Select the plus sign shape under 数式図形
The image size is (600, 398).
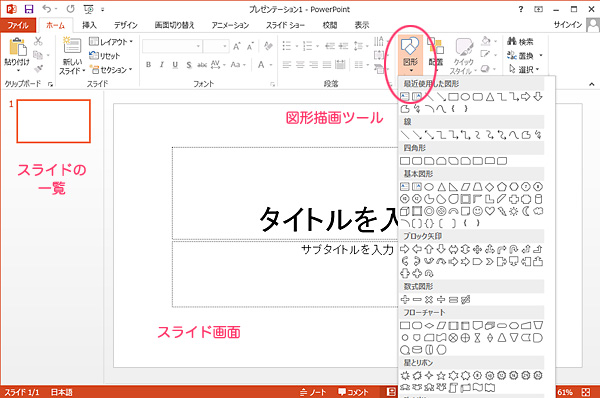click(404, 300)
